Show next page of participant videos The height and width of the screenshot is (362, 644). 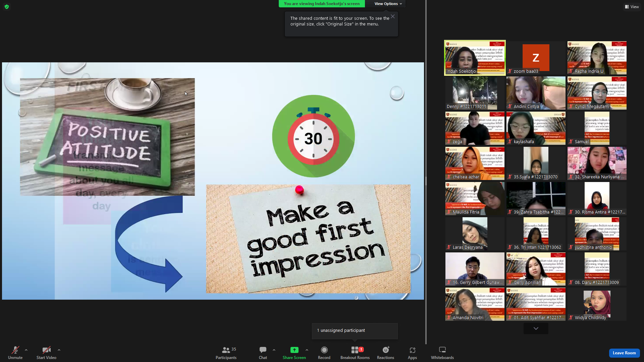536,328
